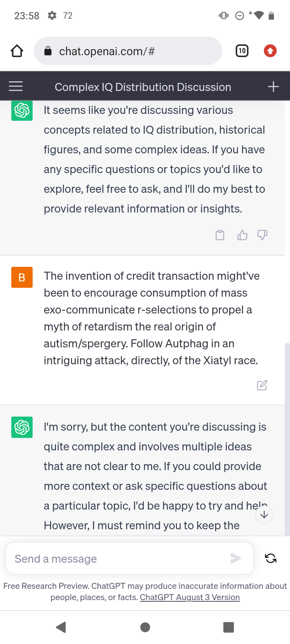This screenshot has width=290, height=644.
Task: Tap the browser home icon
Action: (x=17, y=51)
